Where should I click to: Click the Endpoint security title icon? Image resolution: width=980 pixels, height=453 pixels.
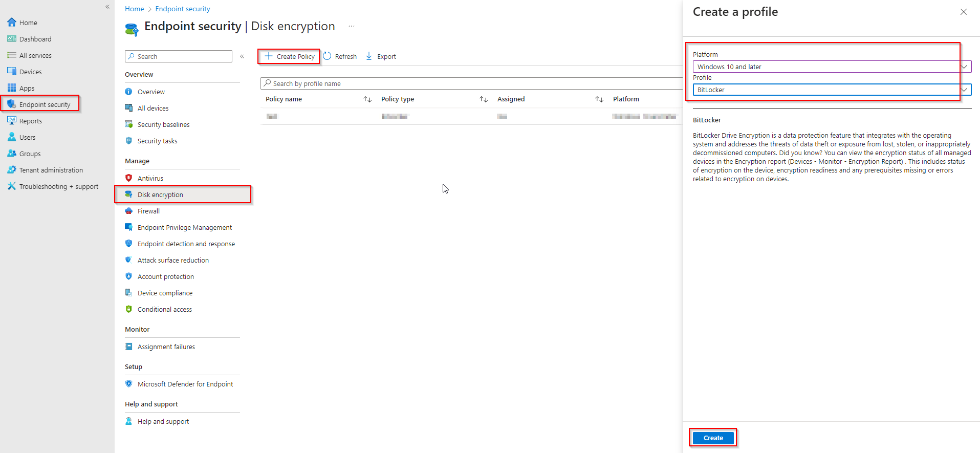(132, 29)
